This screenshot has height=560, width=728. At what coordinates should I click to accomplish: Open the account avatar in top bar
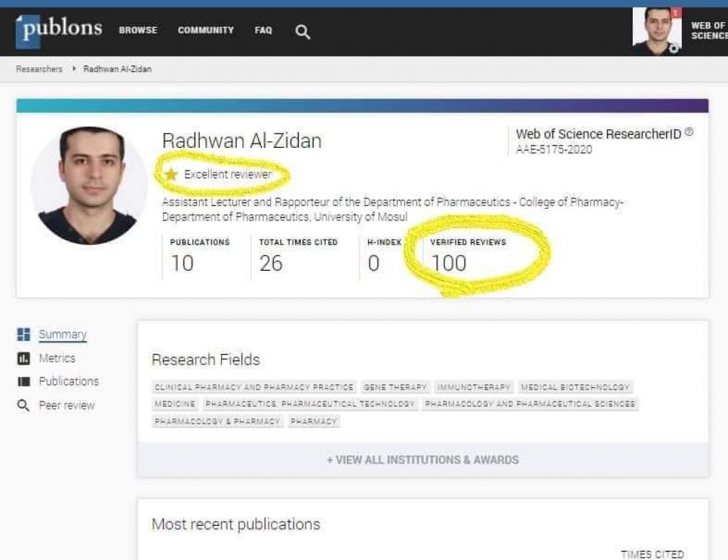pos(656,31)
